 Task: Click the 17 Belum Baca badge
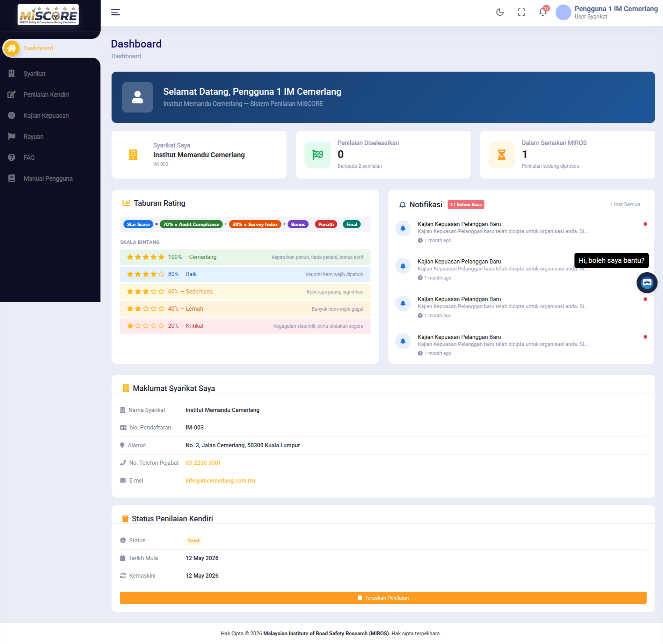coord(466,205)
